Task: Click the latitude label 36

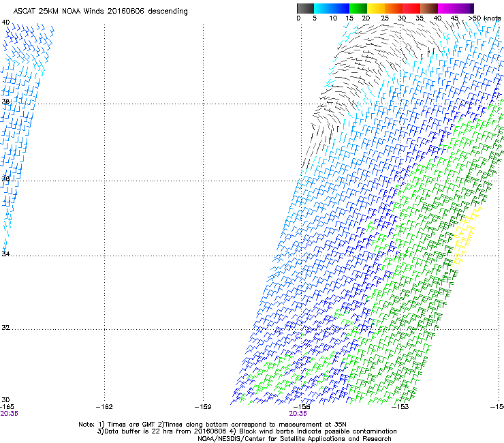Action: (x=5, y=179)
